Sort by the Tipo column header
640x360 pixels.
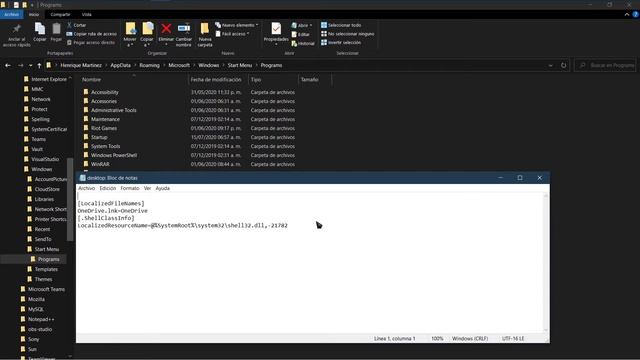(256, 80)
